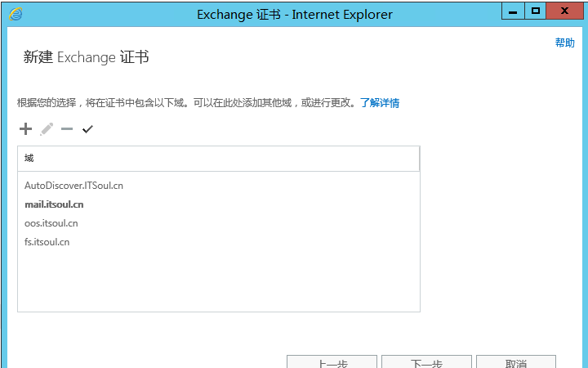Viewport: 588px width, 368px height.
Task: Click the 上一步 back button
Action: point(332,361)
